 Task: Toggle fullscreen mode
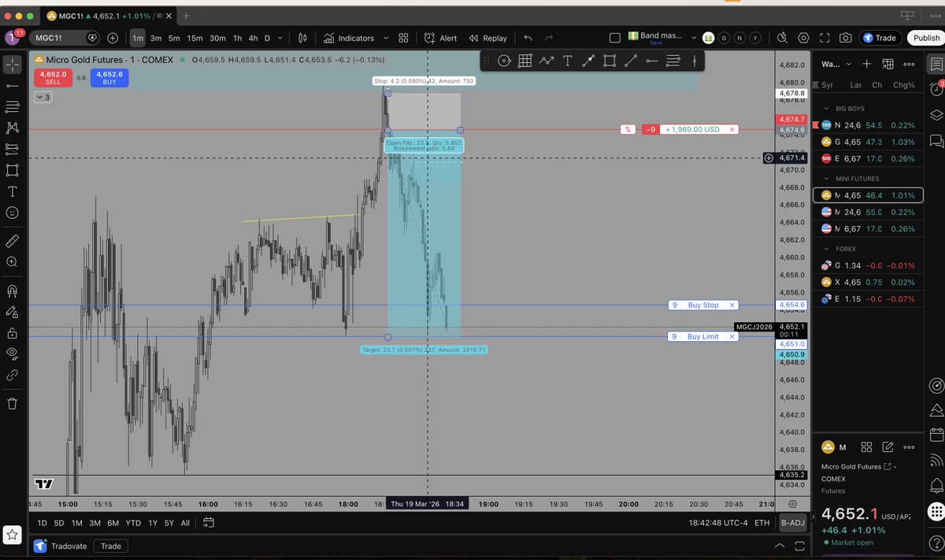click(825, 38)
